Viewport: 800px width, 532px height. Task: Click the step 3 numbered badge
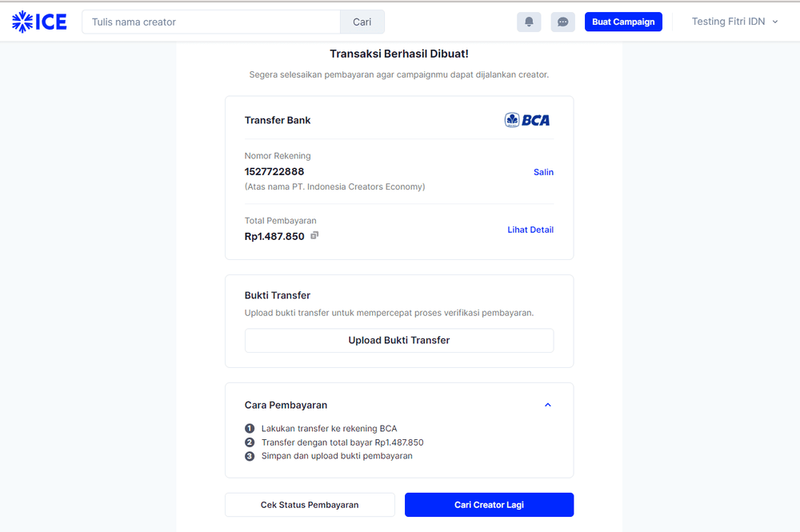[x=249, y=456]
